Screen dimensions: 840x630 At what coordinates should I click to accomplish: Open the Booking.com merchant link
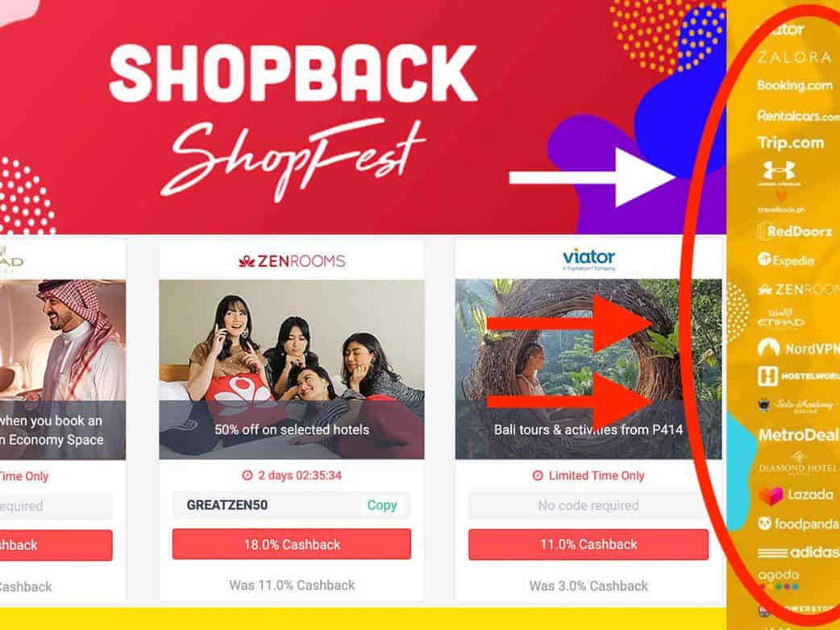pos(795,85)
